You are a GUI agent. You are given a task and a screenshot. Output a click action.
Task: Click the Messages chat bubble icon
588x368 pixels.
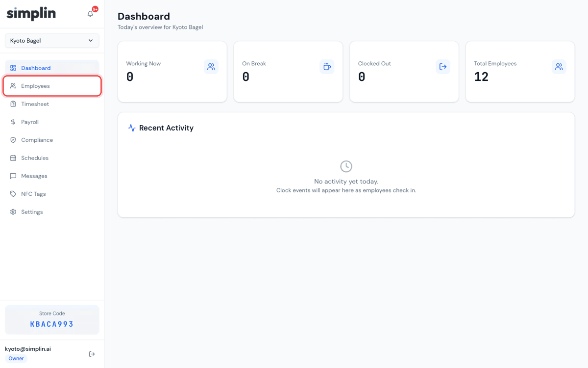point(13,176)
